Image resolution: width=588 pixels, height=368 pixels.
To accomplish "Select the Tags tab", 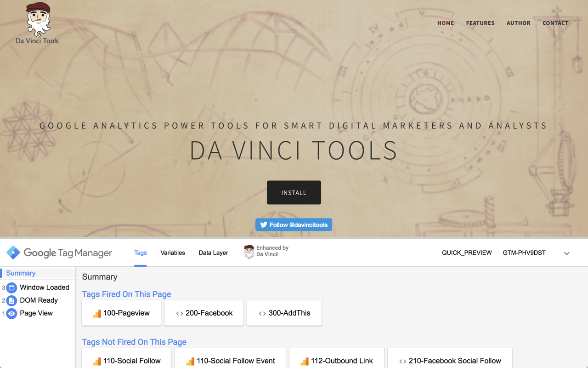I will (140, 253).
